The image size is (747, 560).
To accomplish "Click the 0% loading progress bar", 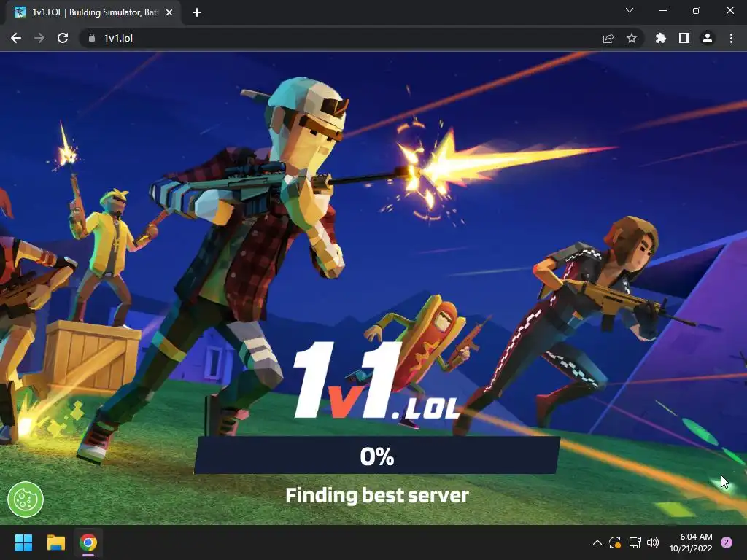I will click(x=377, y=456).
